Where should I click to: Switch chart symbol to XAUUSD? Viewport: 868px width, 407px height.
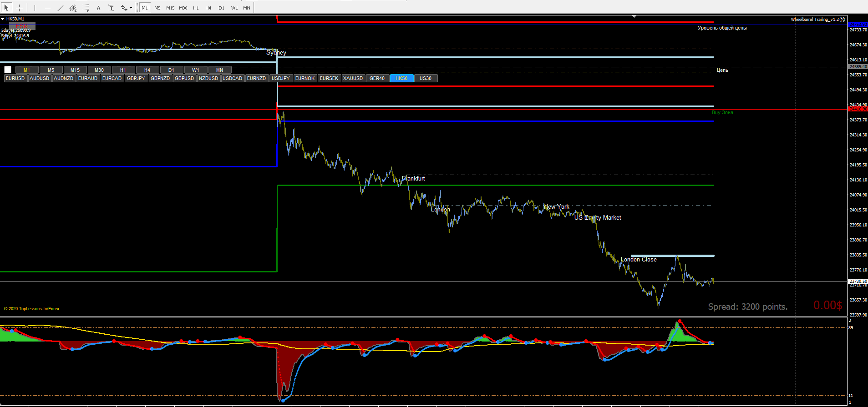tap(353, 78)
